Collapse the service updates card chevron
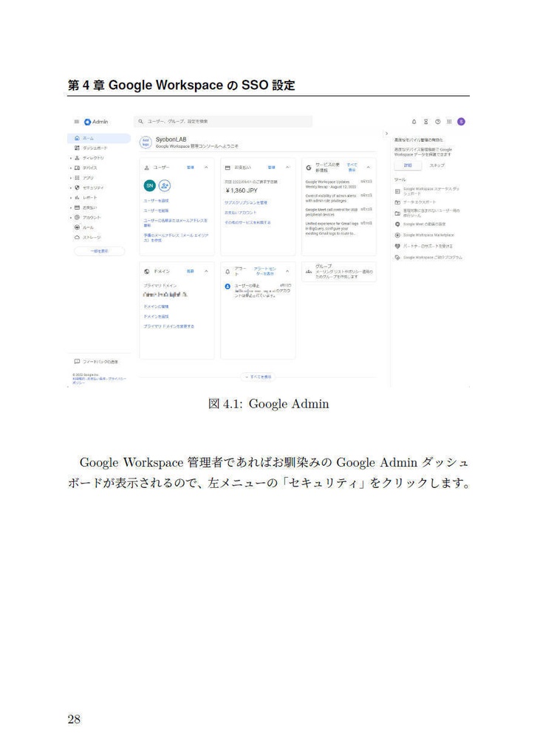 click(368, 168)
